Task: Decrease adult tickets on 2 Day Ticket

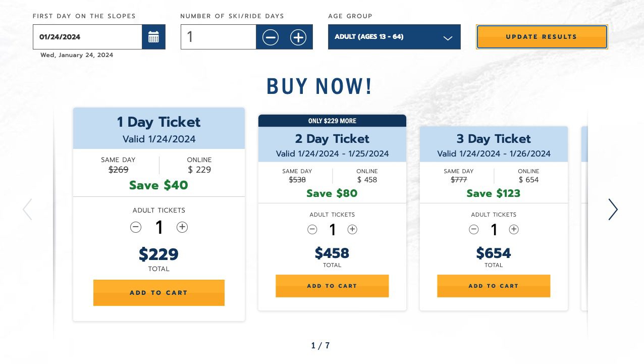Action: point(312,230)
